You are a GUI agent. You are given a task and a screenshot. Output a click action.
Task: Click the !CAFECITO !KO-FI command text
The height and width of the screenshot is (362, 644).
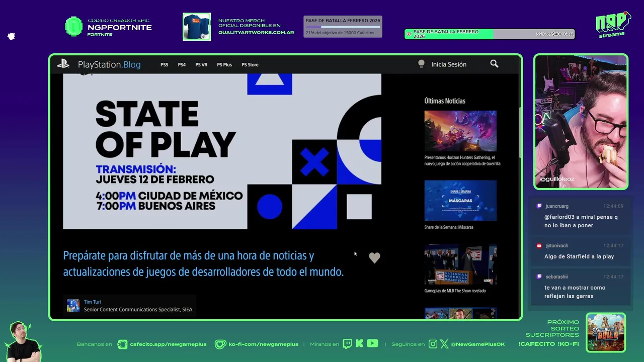point(548,344)
